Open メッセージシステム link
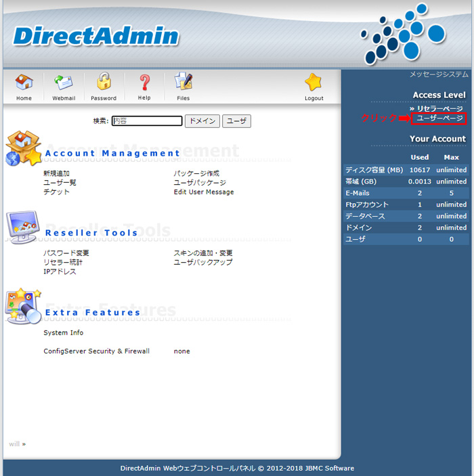This screenshot has height=476, width=474. click(439, 74)
